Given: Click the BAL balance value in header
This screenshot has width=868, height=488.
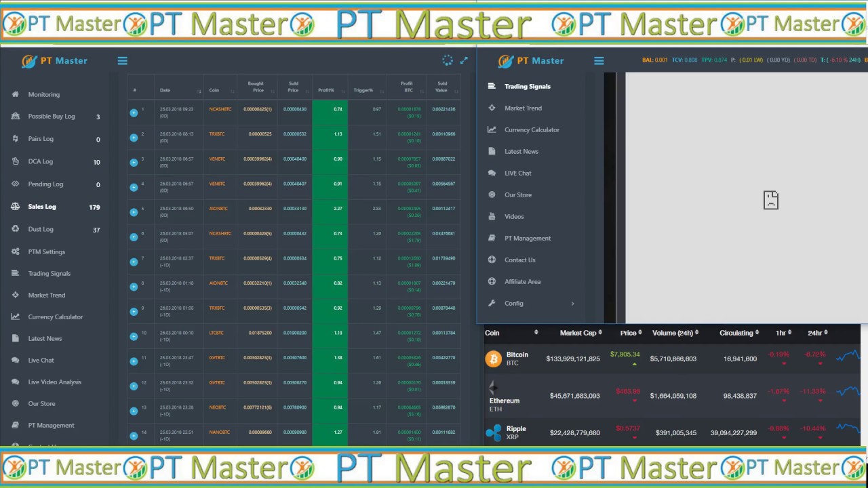Looking at the screenshot, I should 655,60.
